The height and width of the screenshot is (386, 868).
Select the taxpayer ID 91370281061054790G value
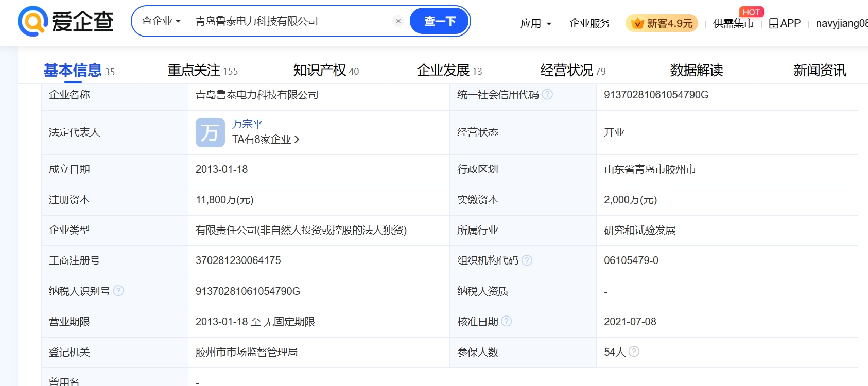coord(248,291)
